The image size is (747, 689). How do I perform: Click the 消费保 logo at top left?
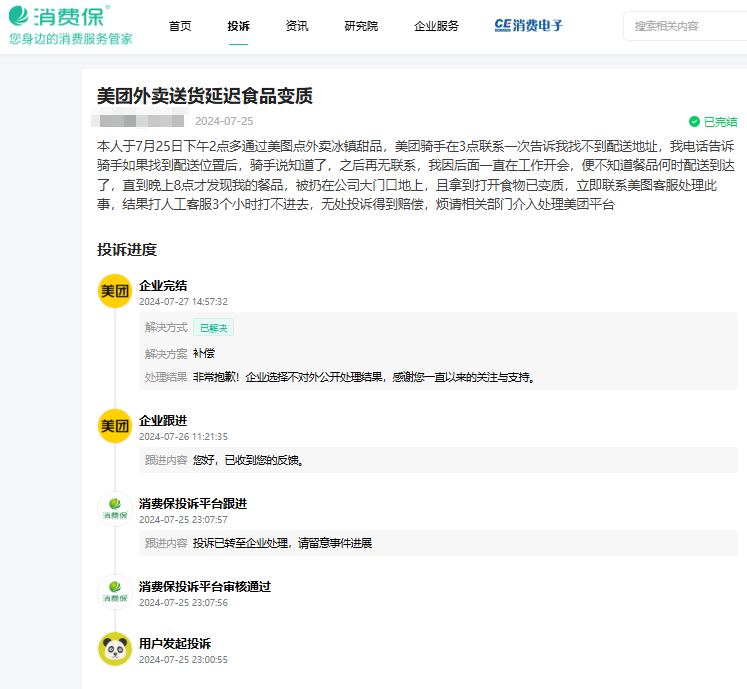point(59,16)
